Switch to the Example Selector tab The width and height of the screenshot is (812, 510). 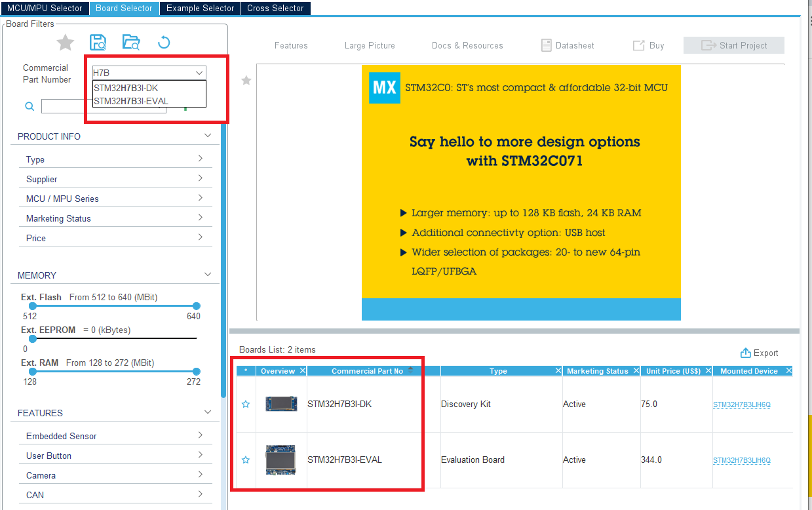199,8
